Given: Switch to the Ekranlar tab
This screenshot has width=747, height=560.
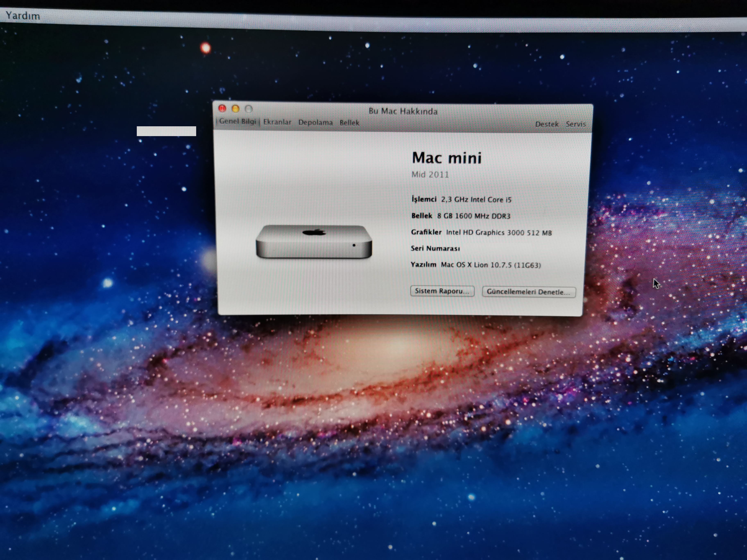Looking at the screenshot, I should click(x=277, y=122).
